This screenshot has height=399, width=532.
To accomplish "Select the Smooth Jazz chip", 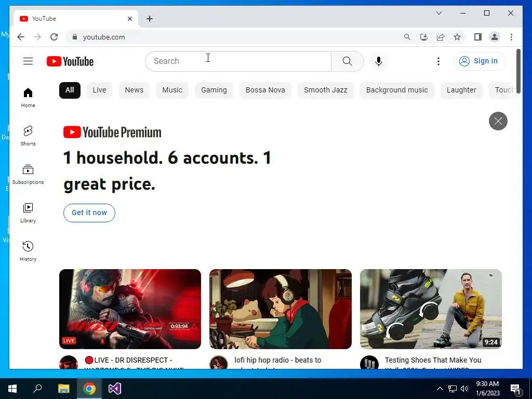I will coord(326,90).
